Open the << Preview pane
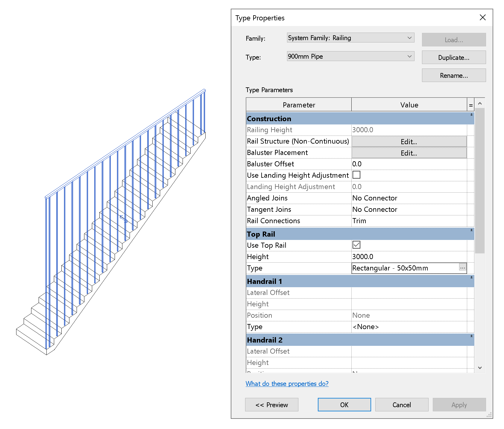 pos(271,404)
